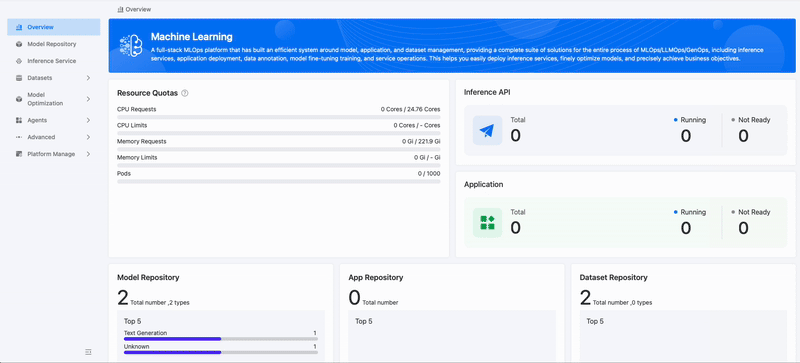
Task: Click the Inference API Not Ready count
Action: coord(743,136)
